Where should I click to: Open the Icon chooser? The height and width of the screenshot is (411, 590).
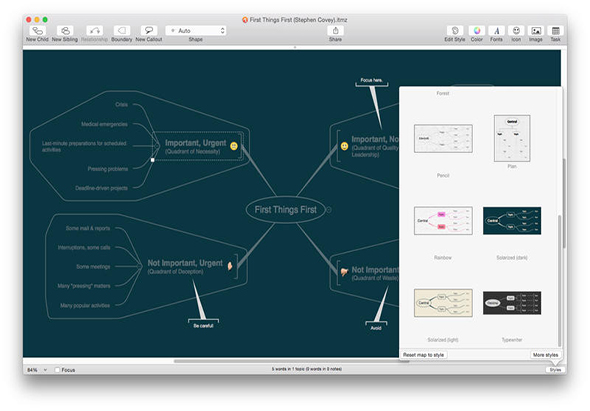[516, 31]
